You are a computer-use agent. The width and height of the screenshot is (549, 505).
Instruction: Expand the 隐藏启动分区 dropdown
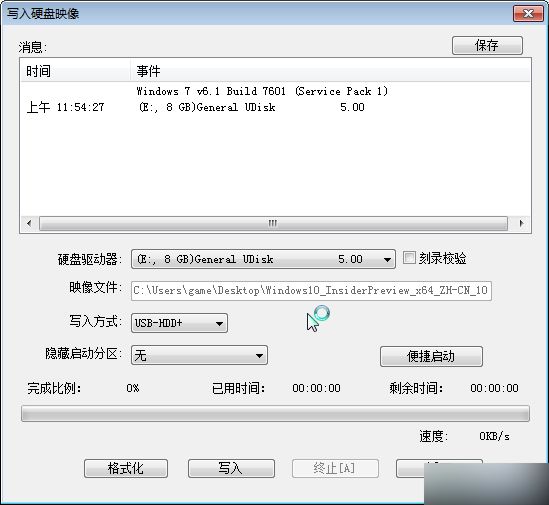pyautogui.click(x=199, y=355)
